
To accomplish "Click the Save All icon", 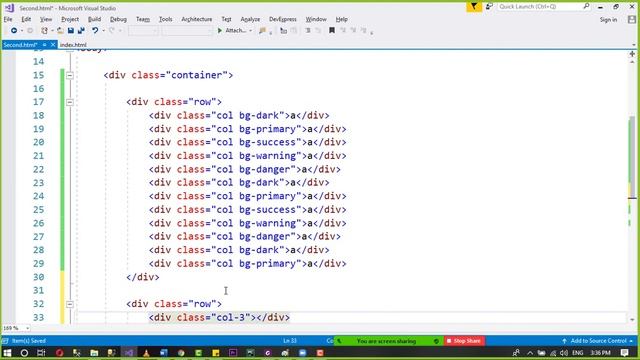I will point(81,31).
